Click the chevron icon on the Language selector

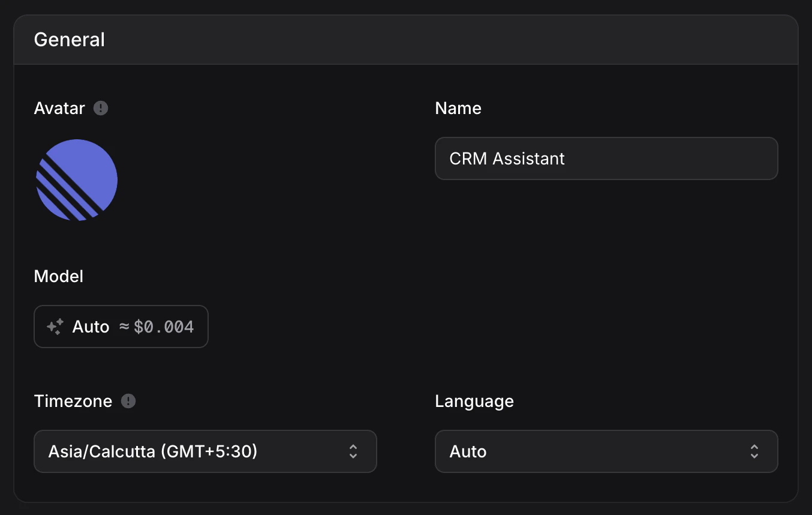tap(754, 451)
